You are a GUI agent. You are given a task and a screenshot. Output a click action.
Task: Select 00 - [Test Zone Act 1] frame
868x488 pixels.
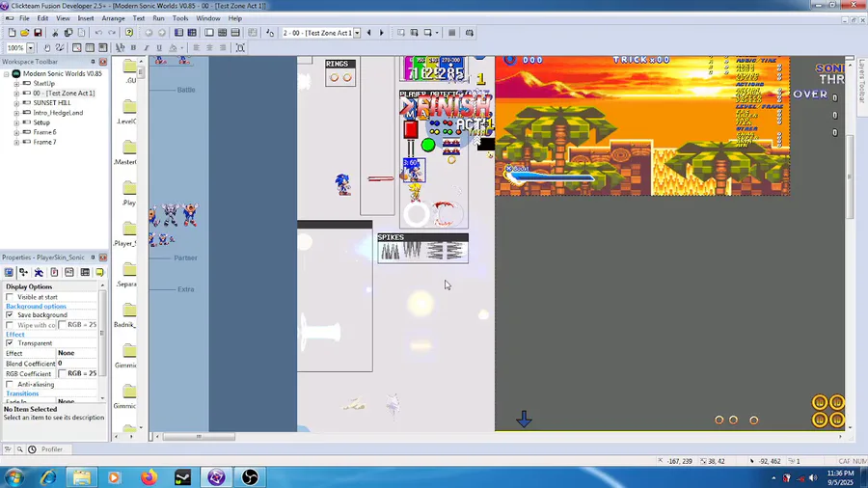[64, 93]
